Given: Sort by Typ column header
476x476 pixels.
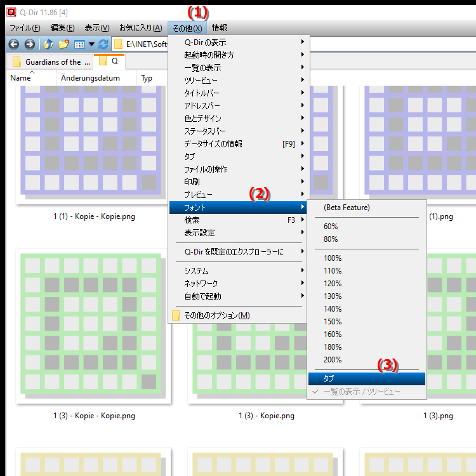Looking at the screenshot, I should coord(147,78).
